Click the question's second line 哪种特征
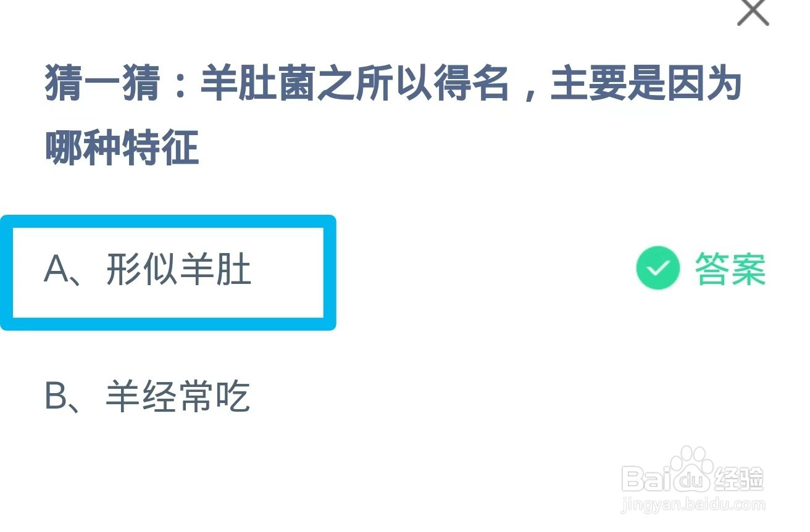810x532 pixels. pos(122,149)
